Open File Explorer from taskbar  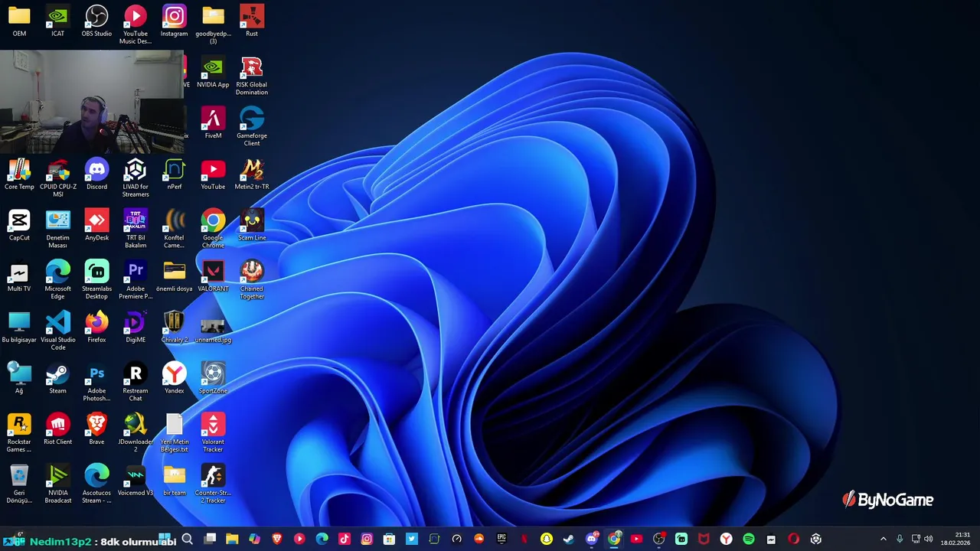tap(232, 539)
